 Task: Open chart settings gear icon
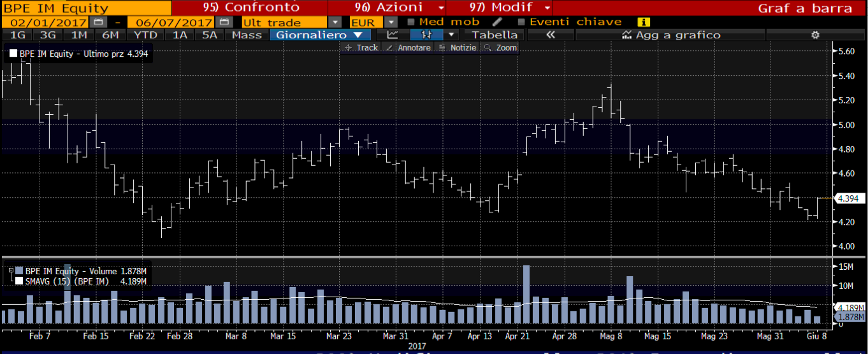coord(814,35)
